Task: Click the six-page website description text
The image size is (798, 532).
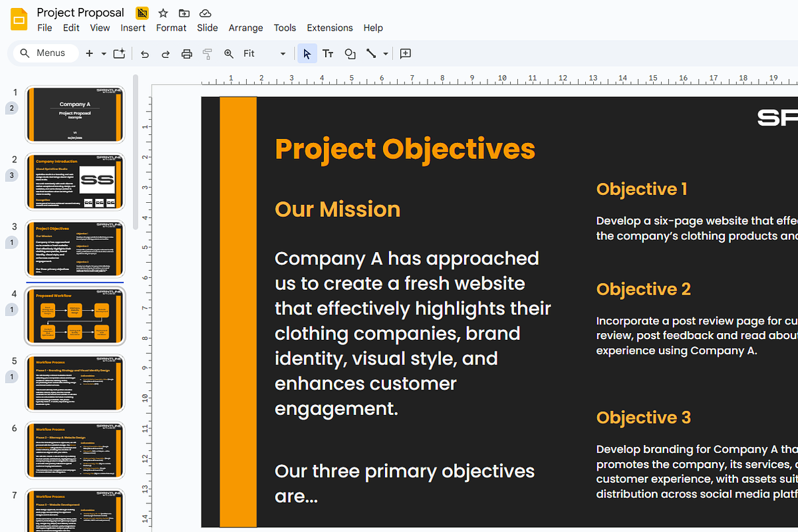Action: point(697,228)
